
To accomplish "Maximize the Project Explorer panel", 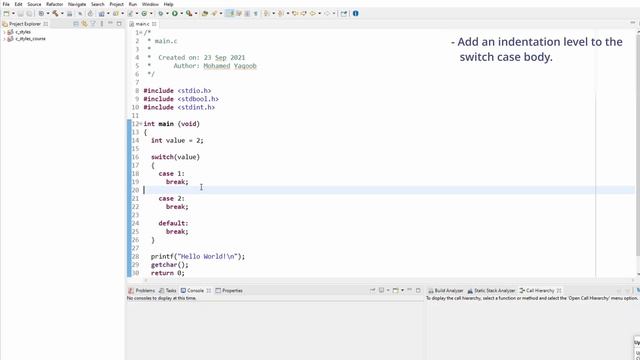I will click(x=119, y=24).
